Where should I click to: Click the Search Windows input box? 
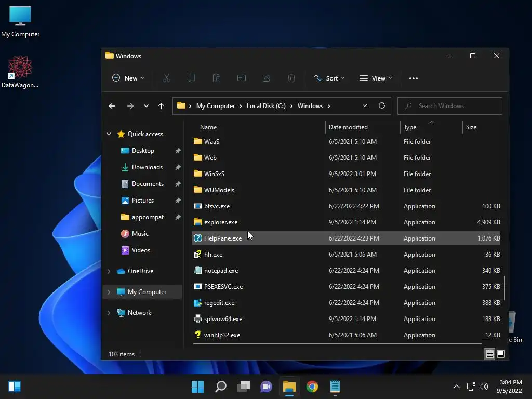[449, 106]
